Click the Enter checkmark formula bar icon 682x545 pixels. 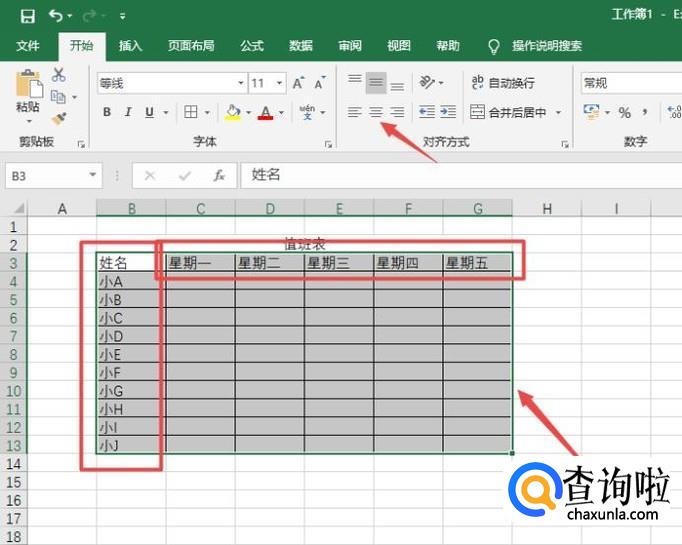pyautogui.click(x=185, y=176)
